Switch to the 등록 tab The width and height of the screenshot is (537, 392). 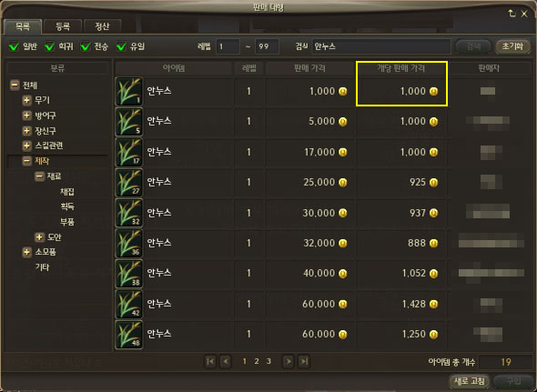point(63,26)
